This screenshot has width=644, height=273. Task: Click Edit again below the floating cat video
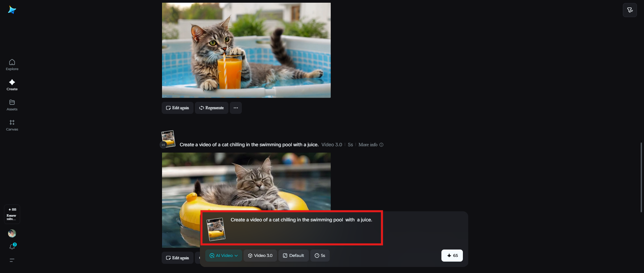click(177, 258)
